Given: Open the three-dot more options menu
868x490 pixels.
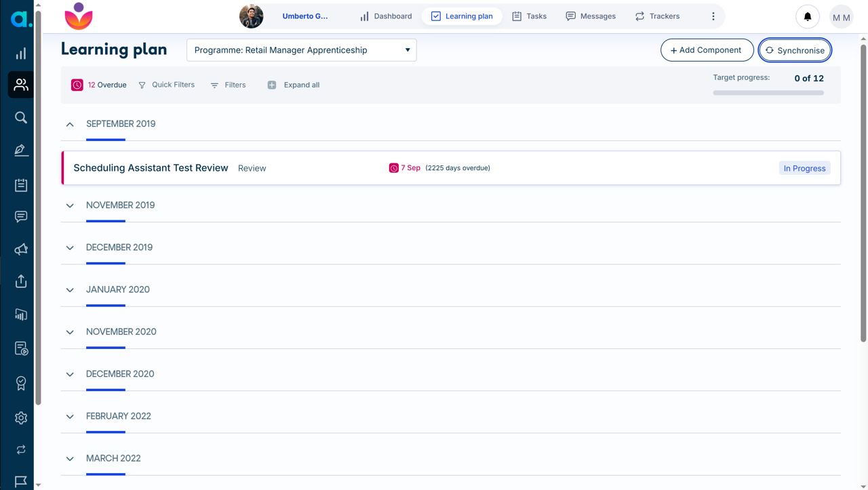Looking at the screenshot, I should pos(713,16).
